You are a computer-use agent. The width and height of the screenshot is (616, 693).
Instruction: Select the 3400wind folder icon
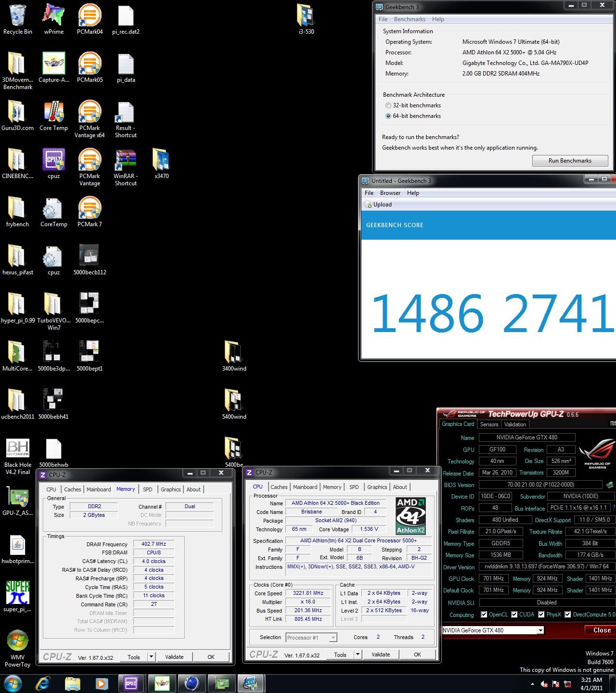click(x=233, y=352)
